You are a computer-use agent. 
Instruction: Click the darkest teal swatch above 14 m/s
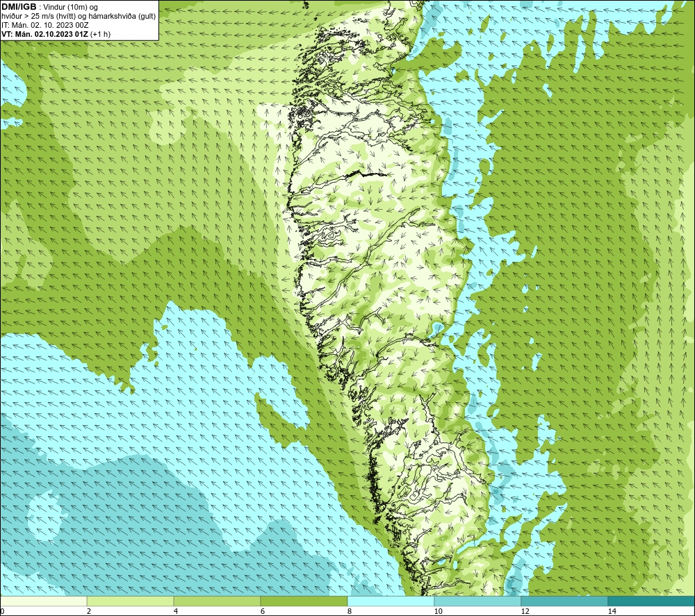coord(651,601)
